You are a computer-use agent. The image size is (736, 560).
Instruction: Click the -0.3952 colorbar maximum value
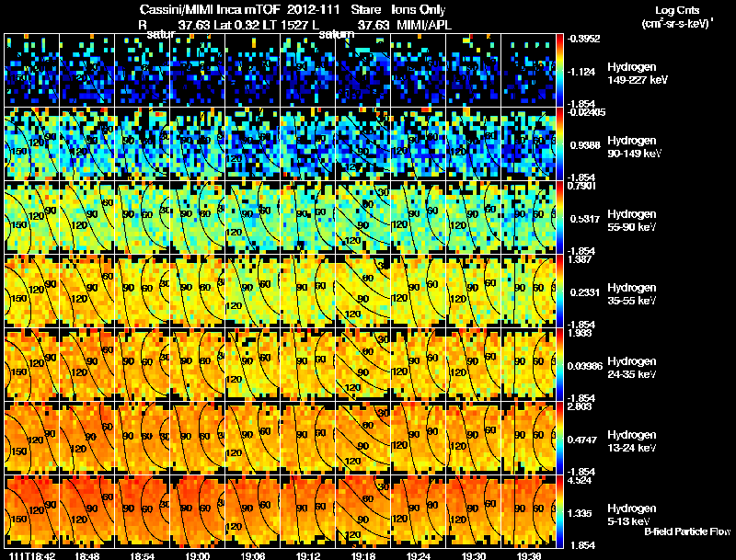point(583,39)
